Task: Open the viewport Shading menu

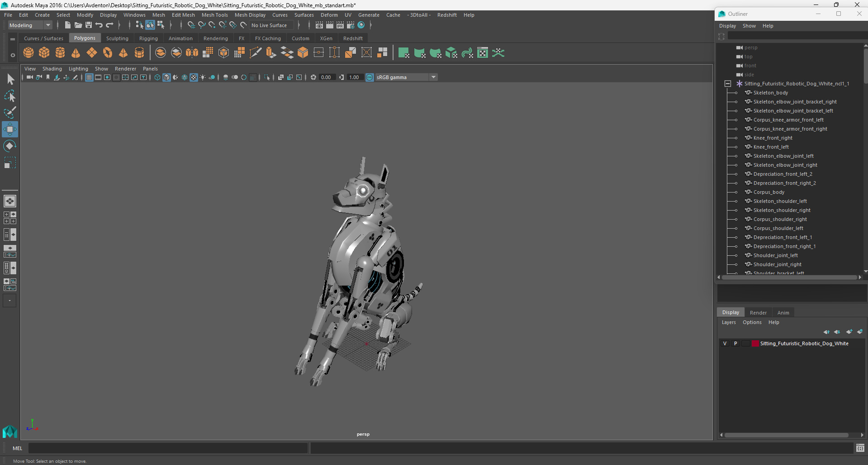Action: pyautogui.click(x=52, y=69)
